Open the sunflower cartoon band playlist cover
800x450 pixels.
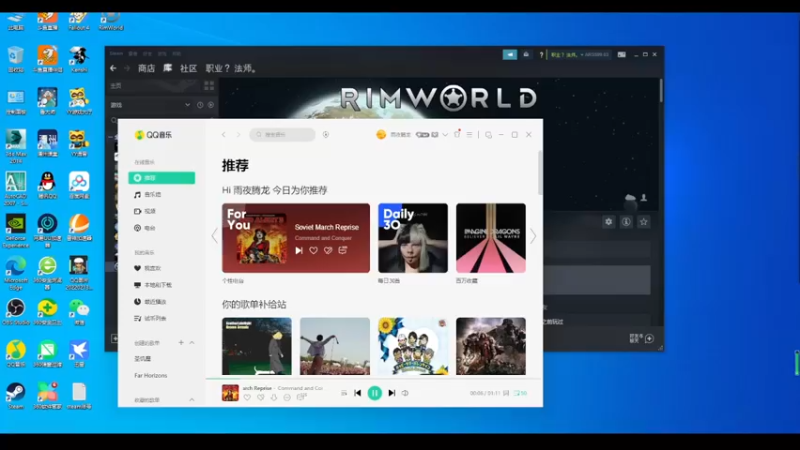tap(413, 346)
